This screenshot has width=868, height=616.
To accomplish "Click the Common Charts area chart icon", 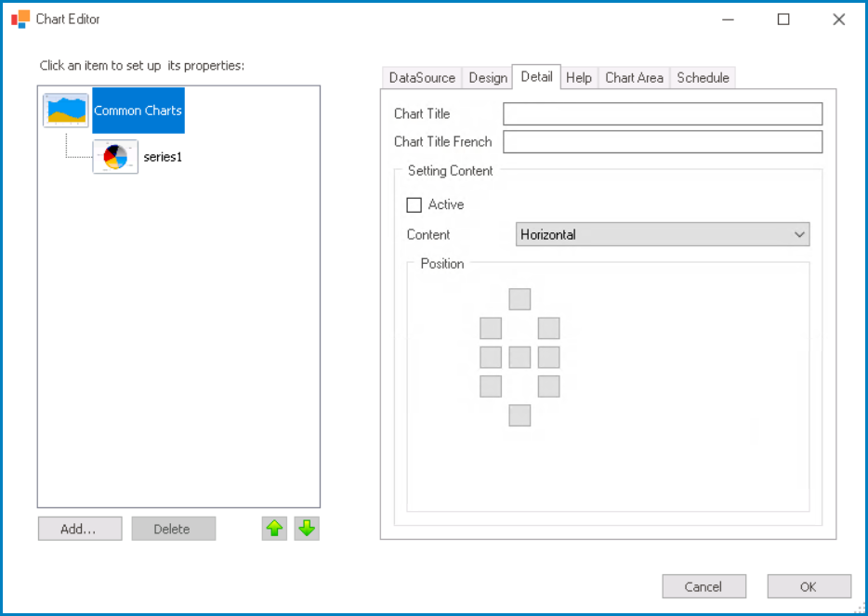I will tap(66, 111).
